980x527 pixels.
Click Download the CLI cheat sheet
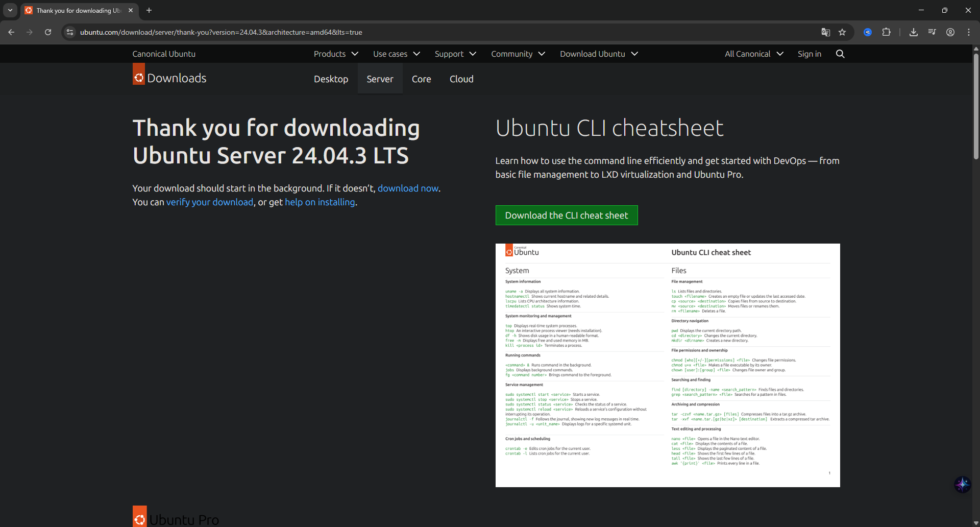(x=566, y=215)
